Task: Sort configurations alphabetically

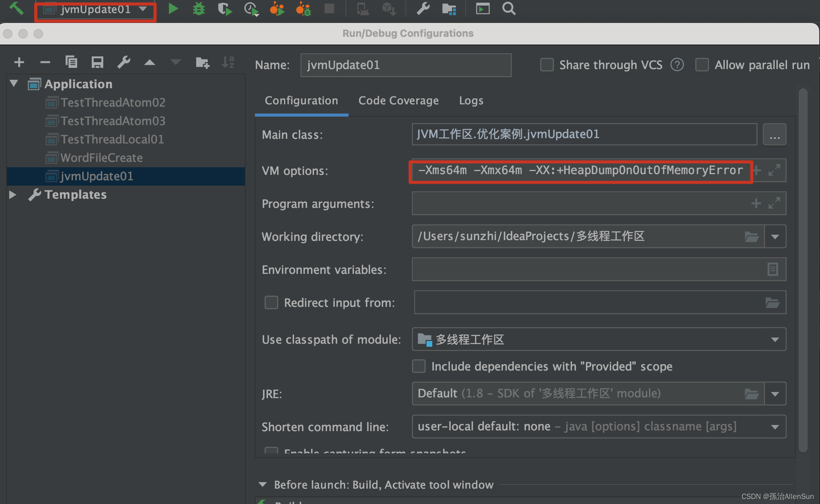Action: coord(228,62)
